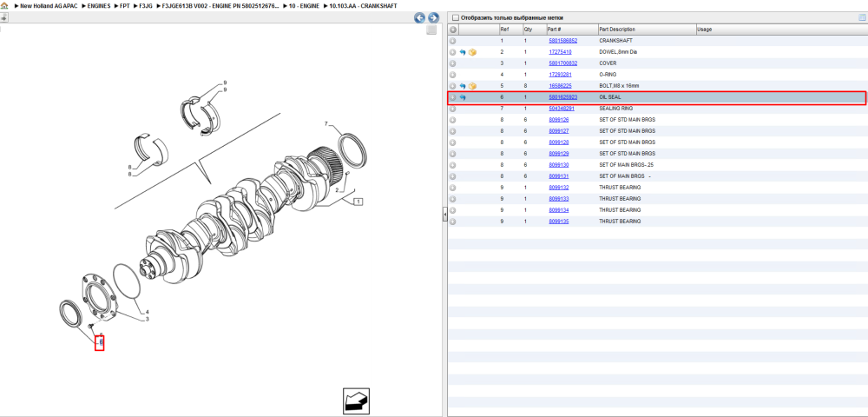Open part number 8099128 link
868x417 pixels.
[x=558, y=142]
